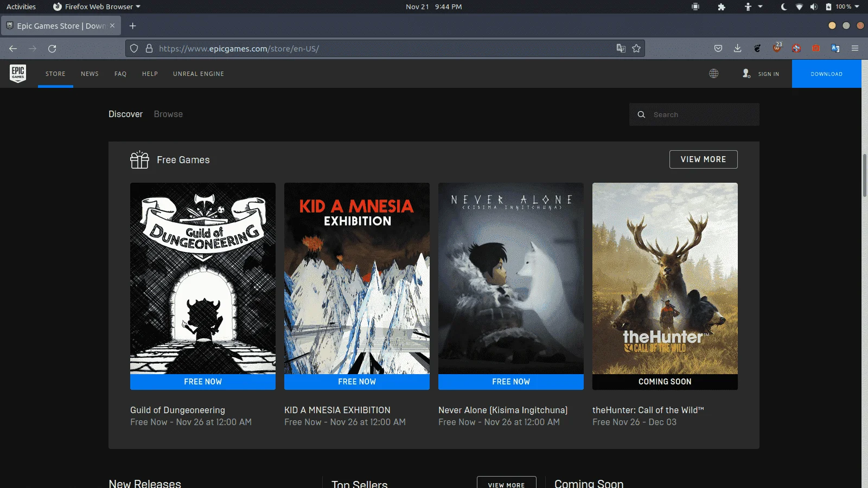Open the UNREAL ENGINE nav item

199,74
